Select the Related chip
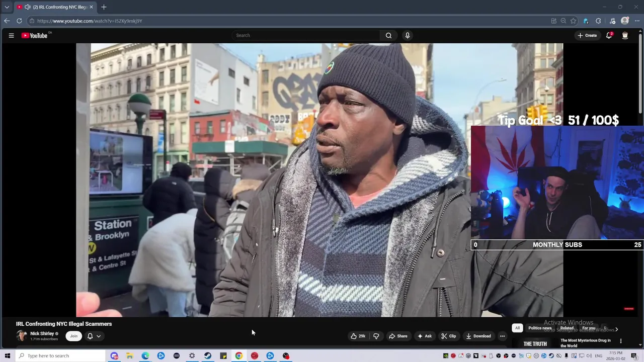The height and width of the screenshot is (362, 644). tap(567, 328)
